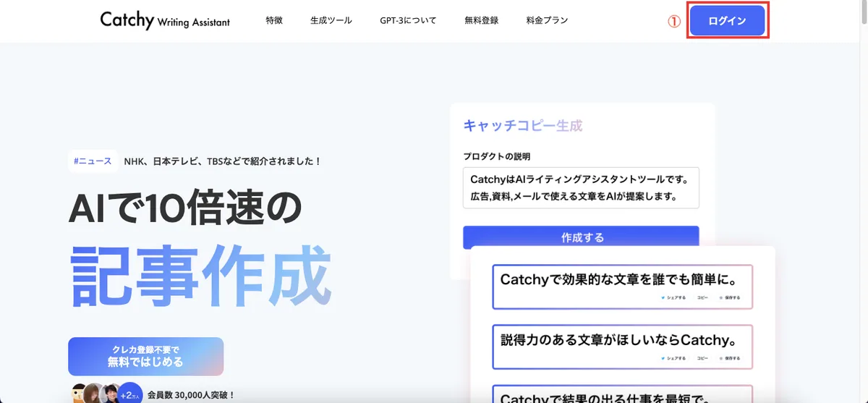This screenshot has width=868, height=403.
Task: Open the GPT-3について menu item
Action: [x=408, y=20]
